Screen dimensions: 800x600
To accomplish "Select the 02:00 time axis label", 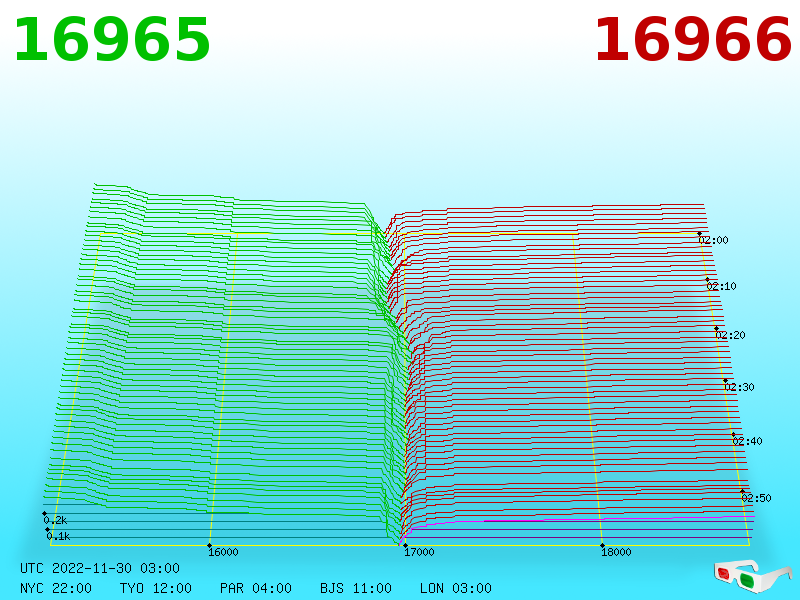I will (x=713, y=240).
